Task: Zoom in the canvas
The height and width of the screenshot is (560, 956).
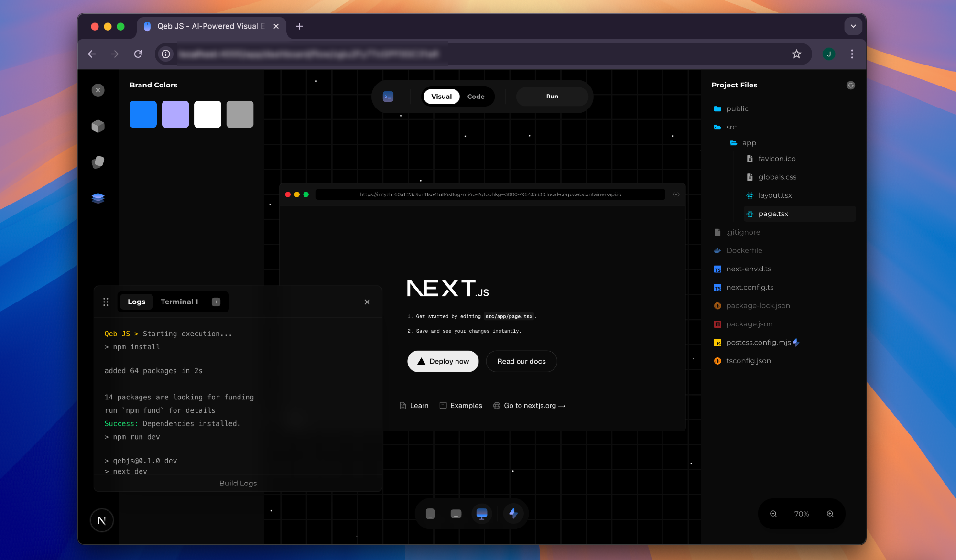Action: click(830, 514)
